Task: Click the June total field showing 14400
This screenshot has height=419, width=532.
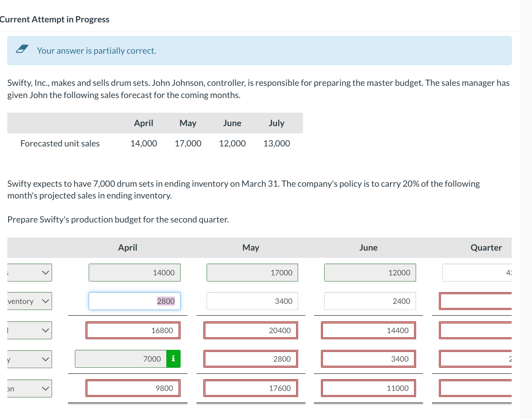Action: pyautogui.click(x=368, y=330)
